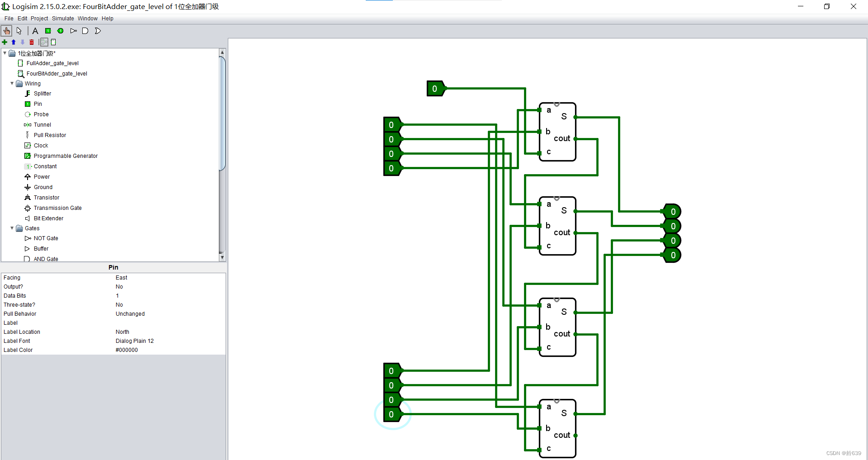Collapse the Gates library folder
The width and height of the screenshot is (868, 460).
coord(12,228)
